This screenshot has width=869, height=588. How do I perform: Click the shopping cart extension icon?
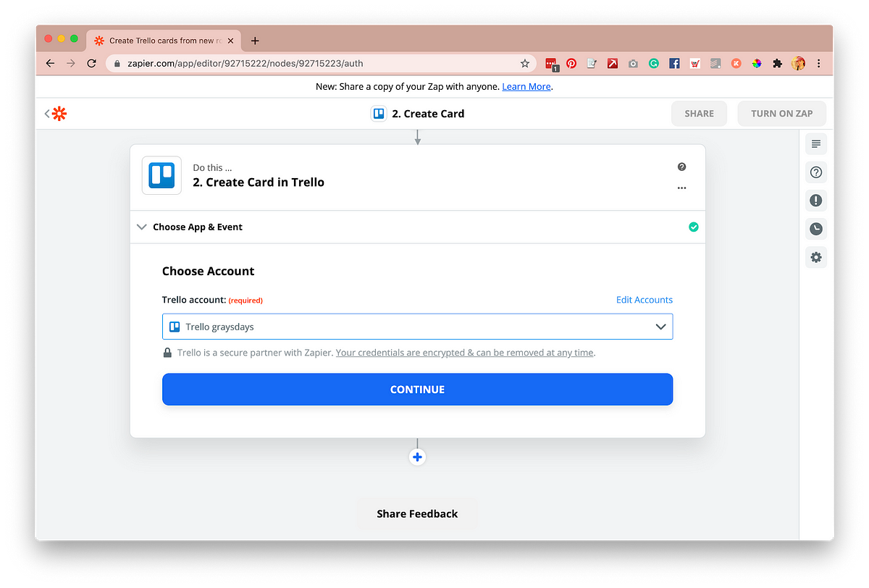click(694, 64)
